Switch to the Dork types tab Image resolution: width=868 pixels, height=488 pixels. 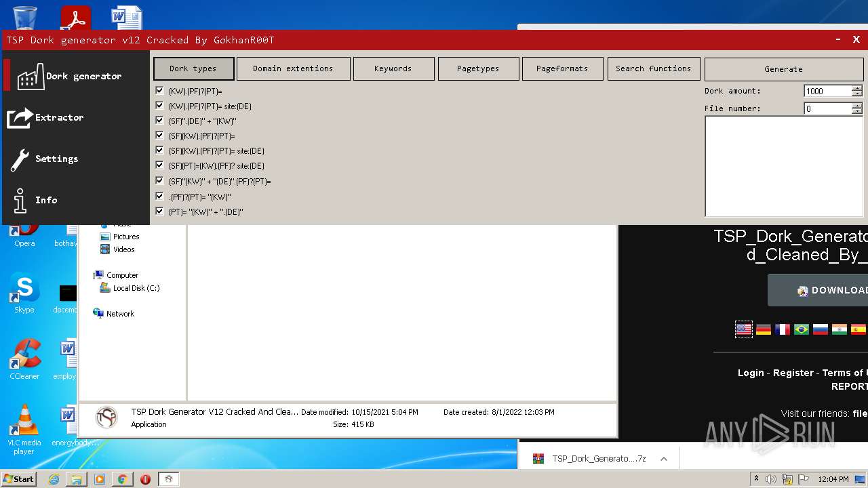point(193,68)
